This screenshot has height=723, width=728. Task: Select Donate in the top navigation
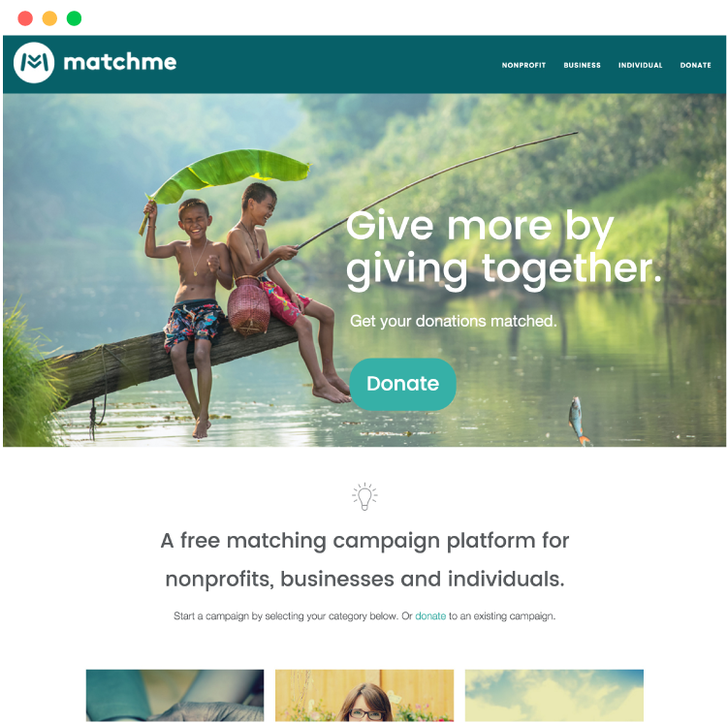695,66
